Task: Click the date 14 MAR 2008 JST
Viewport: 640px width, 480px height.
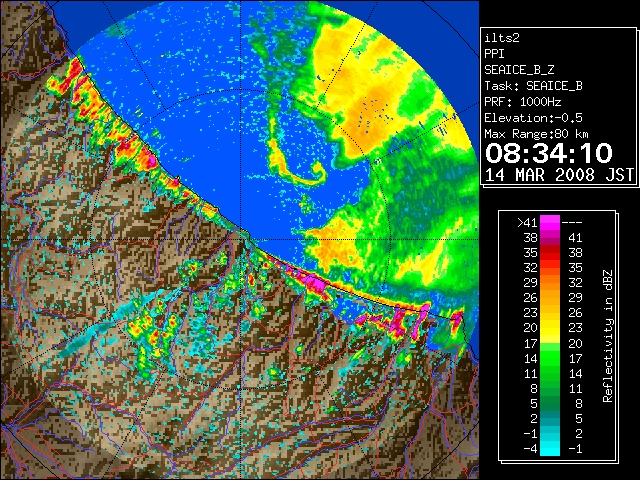Action: pos(559,175)
